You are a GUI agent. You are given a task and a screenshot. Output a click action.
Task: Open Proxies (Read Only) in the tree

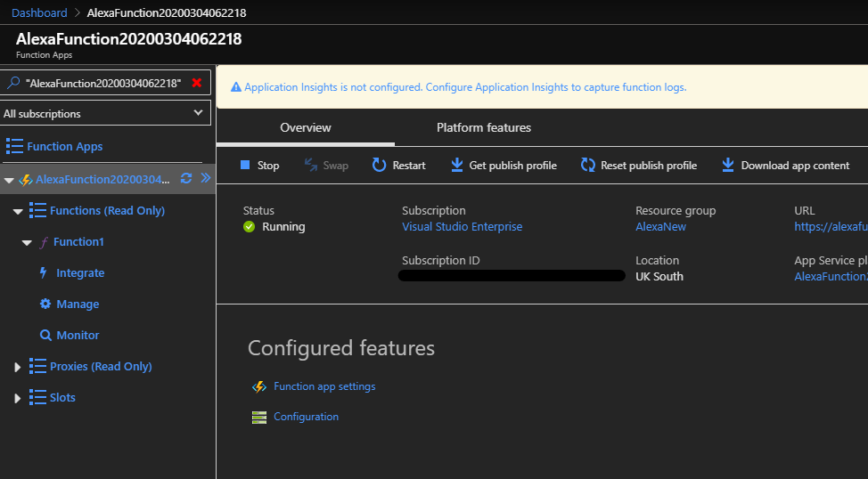click(x=101, y=366)
